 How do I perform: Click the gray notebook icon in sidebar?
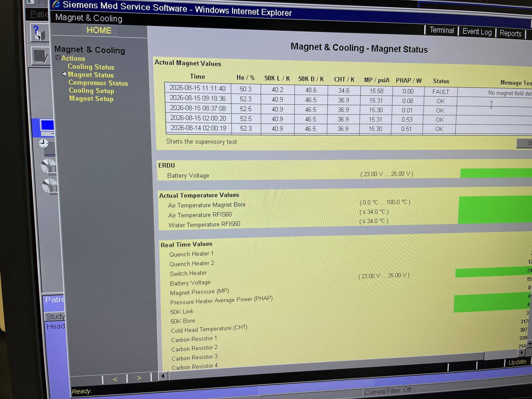pos(40,56)
